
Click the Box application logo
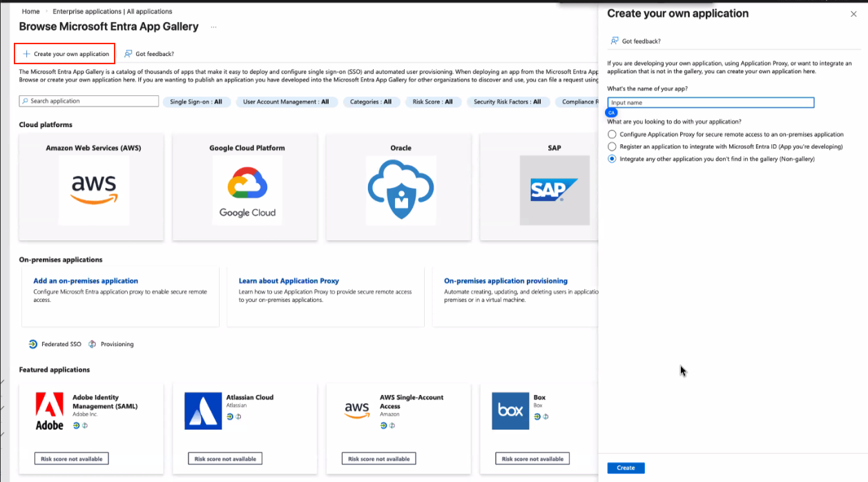510,411
